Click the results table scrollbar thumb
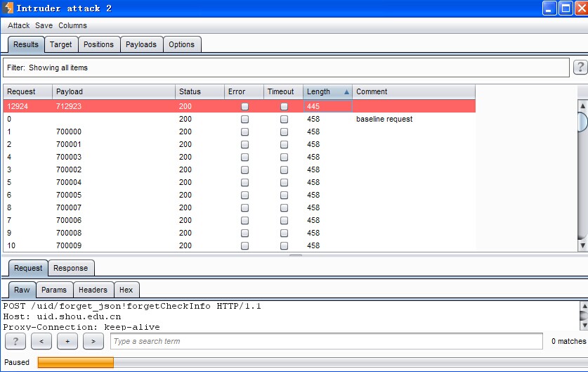 (x=583, y=121)
